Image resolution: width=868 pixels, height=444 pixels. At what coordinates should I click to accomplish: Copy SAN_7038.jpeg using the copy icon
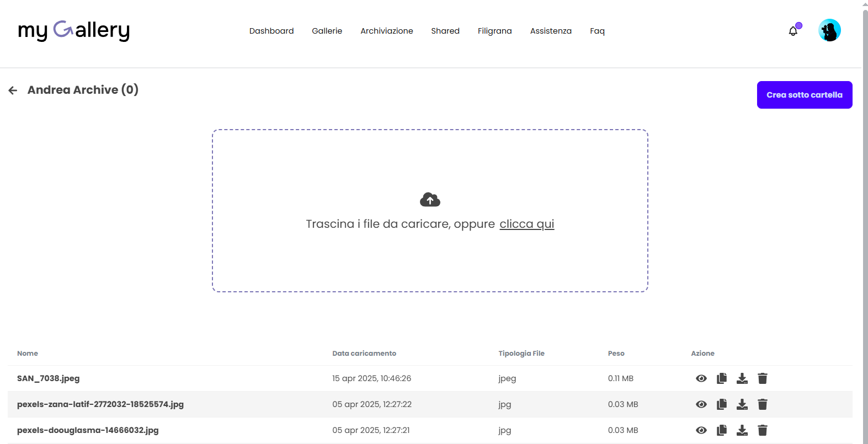click(x=722, y=378)
